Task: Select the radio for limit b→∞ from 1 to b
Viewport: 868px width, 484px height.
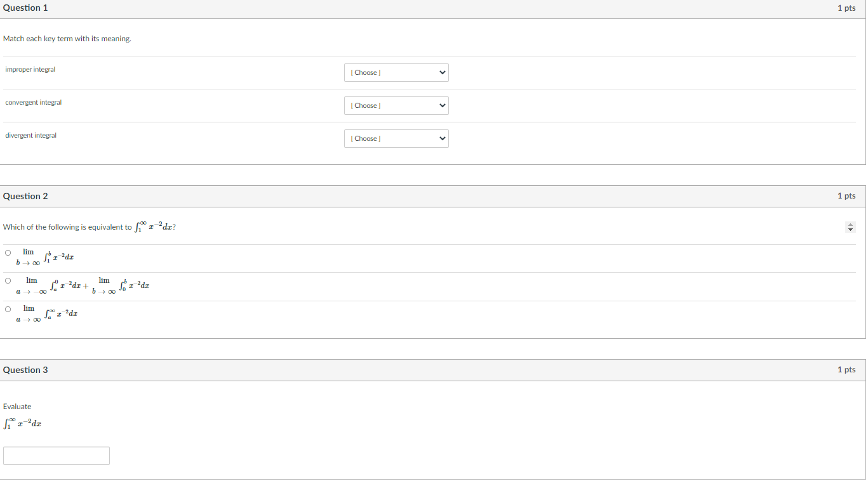Action: coord(8,252)
